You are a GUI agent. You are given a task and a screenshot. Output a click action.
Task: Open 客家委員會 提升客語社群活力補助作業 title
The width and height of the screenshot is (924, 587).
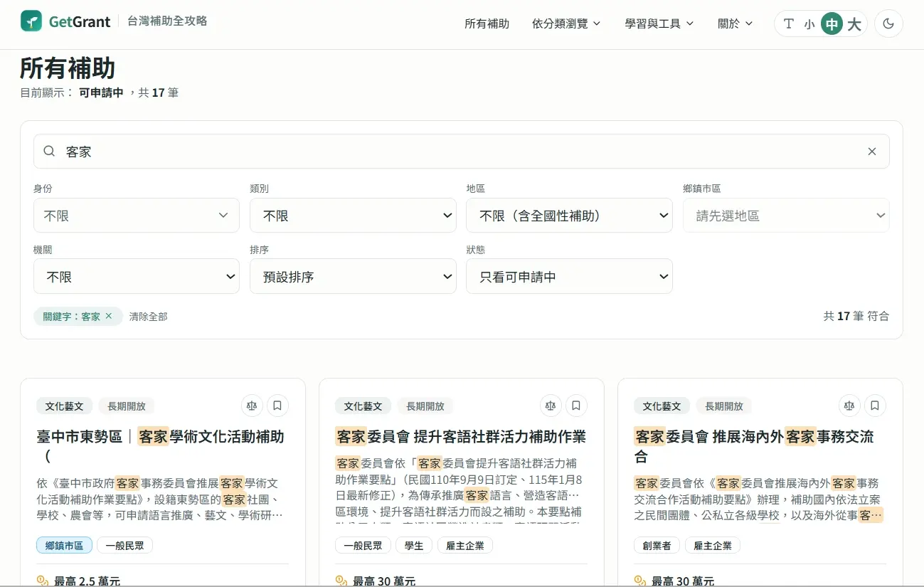460,436
